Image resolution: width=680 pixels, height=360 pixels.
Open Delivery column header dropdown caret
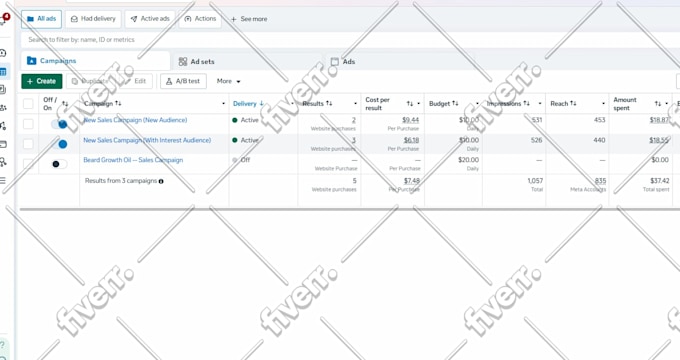[x=292, y=104]
